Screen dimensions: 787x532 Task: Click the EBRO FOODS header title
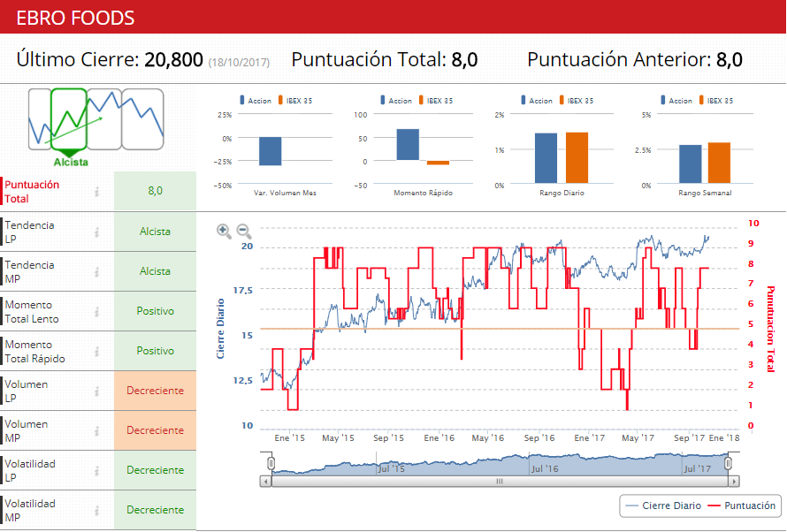(75, 18)
